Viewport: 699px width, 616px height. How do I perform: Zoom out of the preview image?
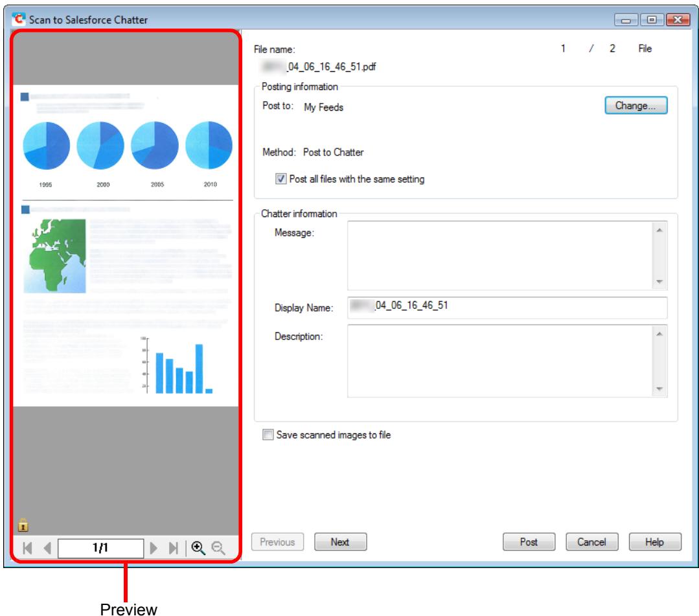(x=218, y=548)
